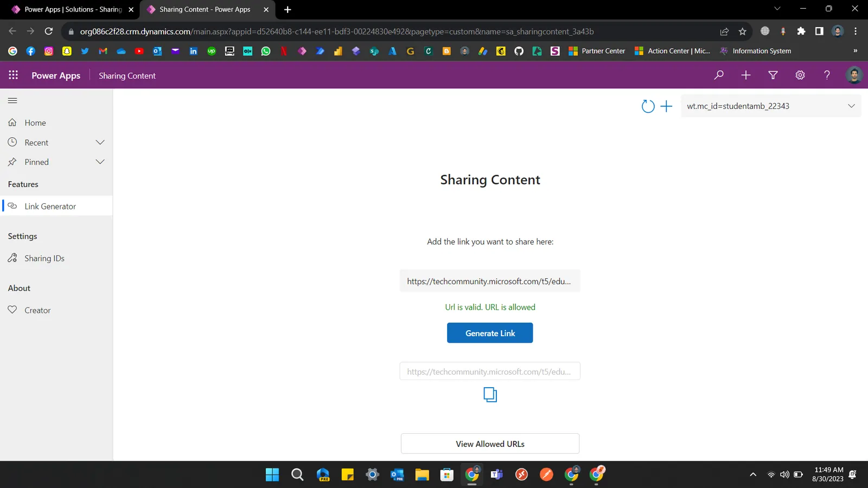Image resolution: width=868 pixels, height=488 pixels.
Task: Show more bookmarks with the overflow chevron
Action: [x=855, y=51]
